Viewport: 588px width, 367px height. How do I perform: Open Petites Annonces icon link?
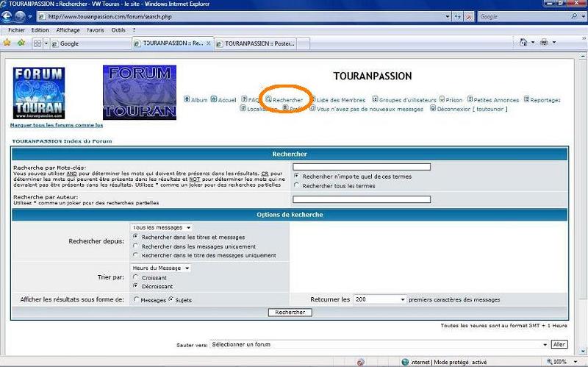(x=470, y=99)
